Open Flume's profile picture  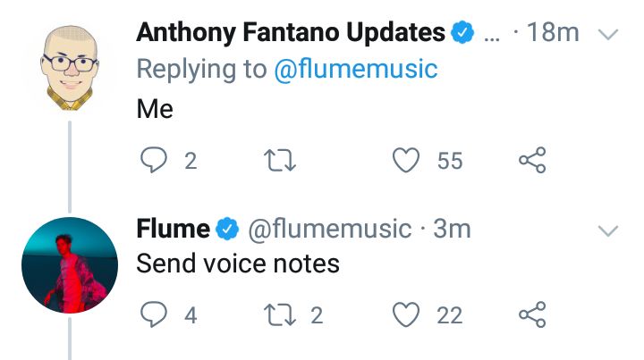click(69, 264)
